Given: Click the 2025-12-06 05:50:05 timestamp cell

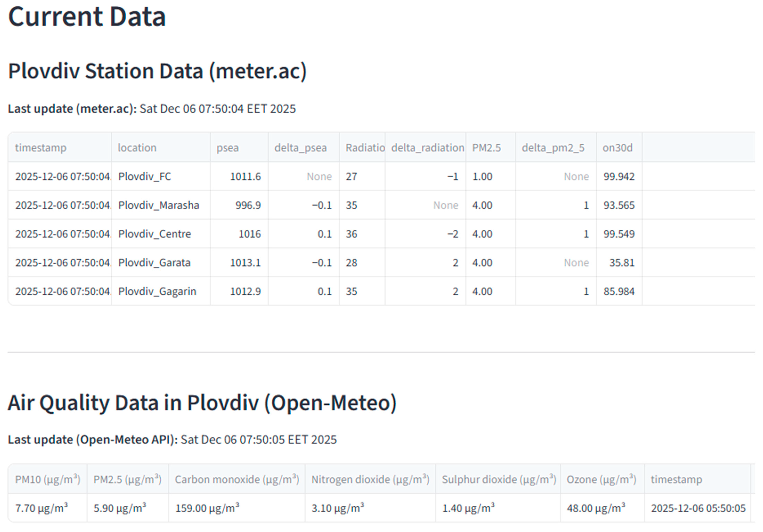Looking at the screenshot, I should (698, 508).
